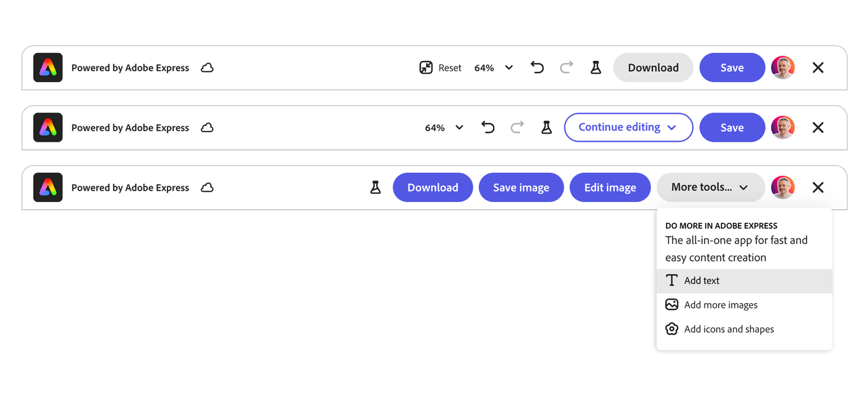Select Add icons and shapes option
This screenshot has width=868, height=396.
click(x=728, y=330)
